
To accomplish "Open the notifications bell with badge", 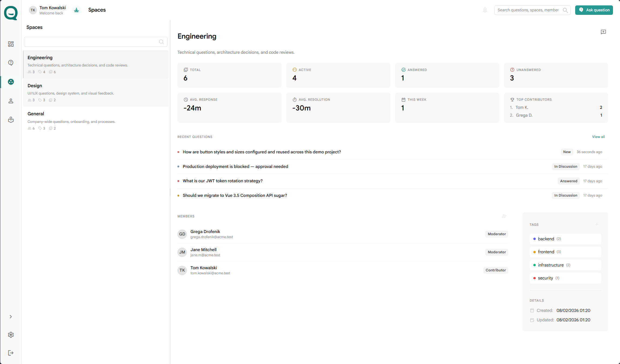I will 485,10.
